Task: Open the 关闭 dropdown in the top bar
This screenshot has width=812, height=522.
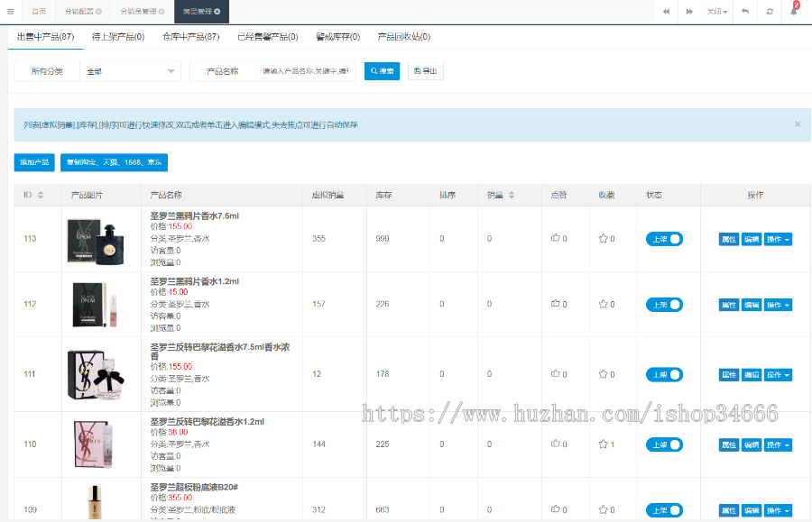Action: point(717,9)
